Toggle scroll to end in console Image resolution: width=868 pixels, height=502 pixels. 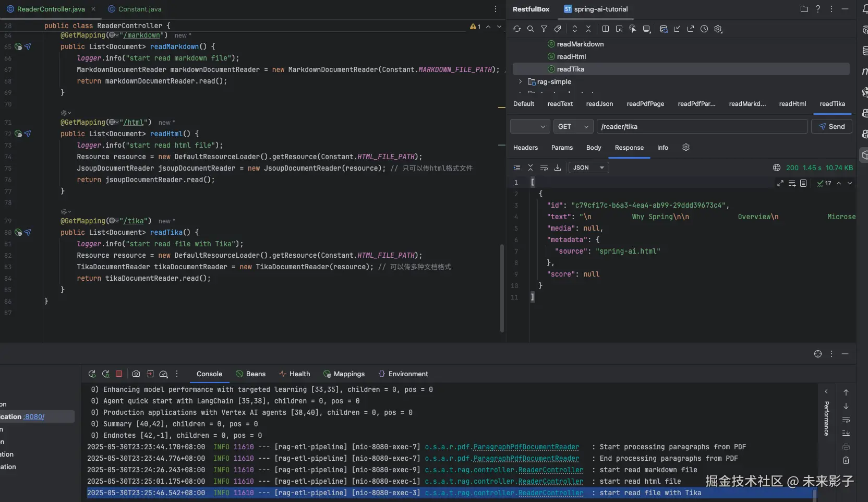pyautogui.click(x=846, y=433)
